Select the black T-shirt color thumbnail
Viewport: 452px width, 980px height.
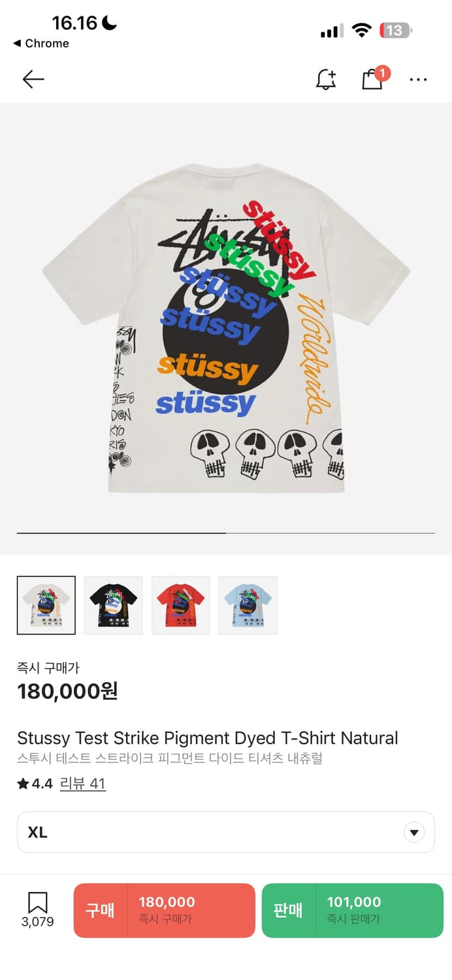pos(114,605)
